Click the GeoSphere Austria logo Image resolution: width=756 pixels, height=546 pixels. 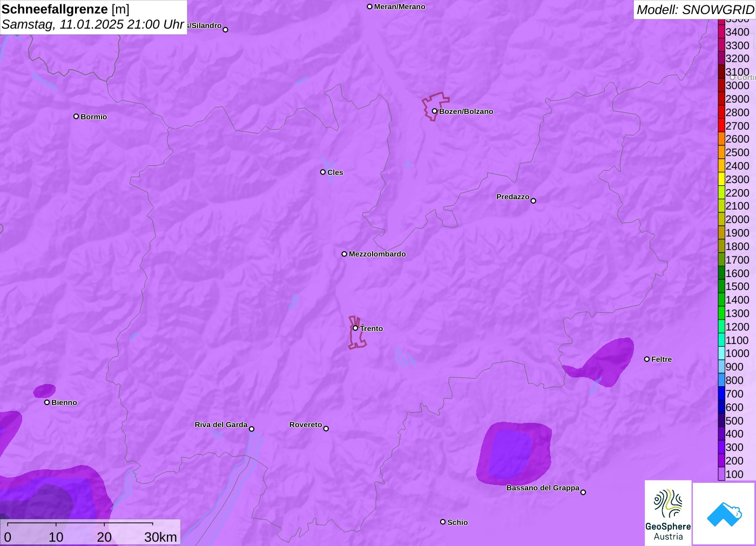[x=668, y=513]
